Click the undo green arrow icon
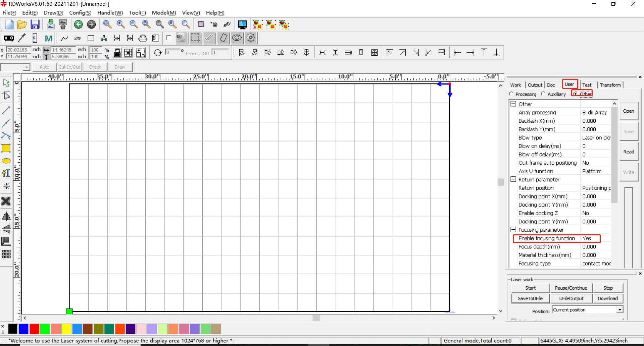The image size is (644, 346). [79, 24]
